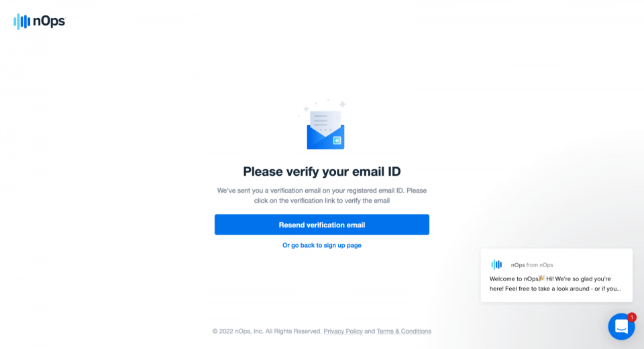
Task: Click the nOps avatar in chat popup
Action: tap(496, 264)
